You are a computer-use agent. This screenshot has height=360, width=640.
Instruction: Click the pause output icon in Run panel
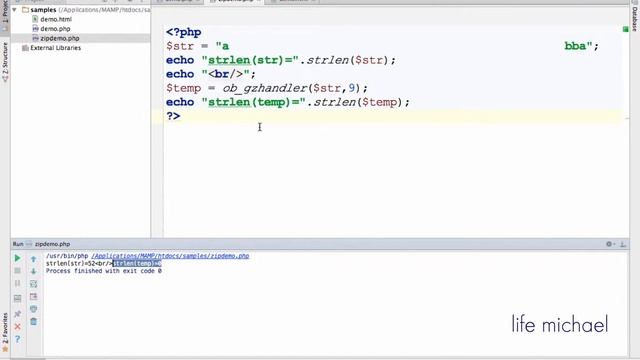click(x=17, y=283)
